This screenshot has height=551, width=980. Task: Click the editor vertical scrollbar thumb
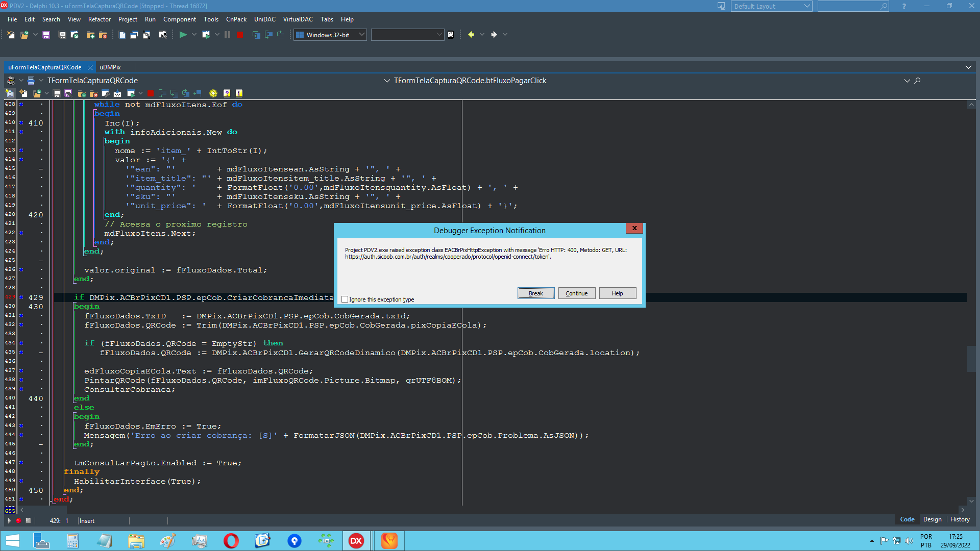[x=971, y=359]
